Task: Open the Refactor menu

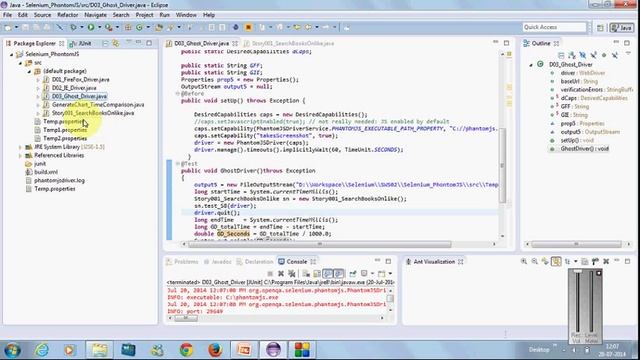Action: tap(68, 15)
